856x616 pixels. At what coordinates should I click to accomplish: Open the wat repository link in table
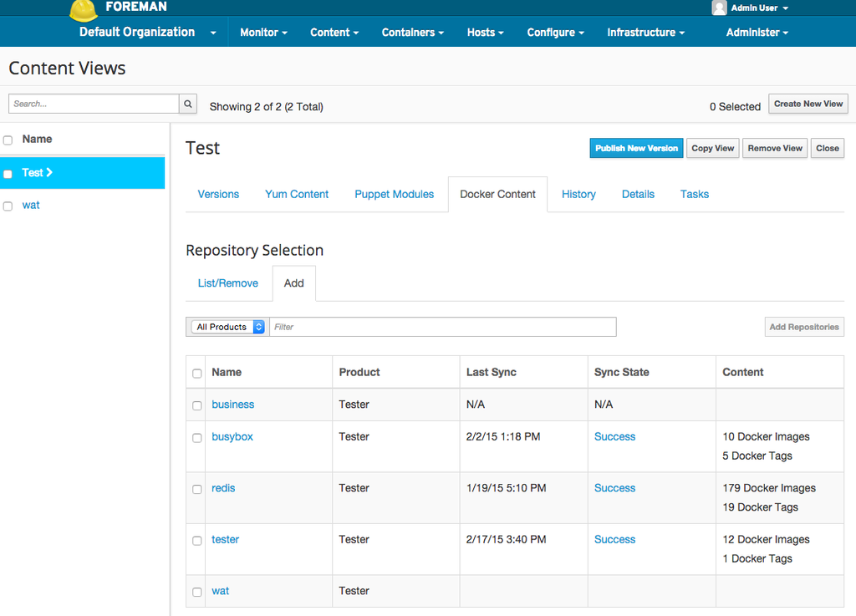tap(221, 590)
